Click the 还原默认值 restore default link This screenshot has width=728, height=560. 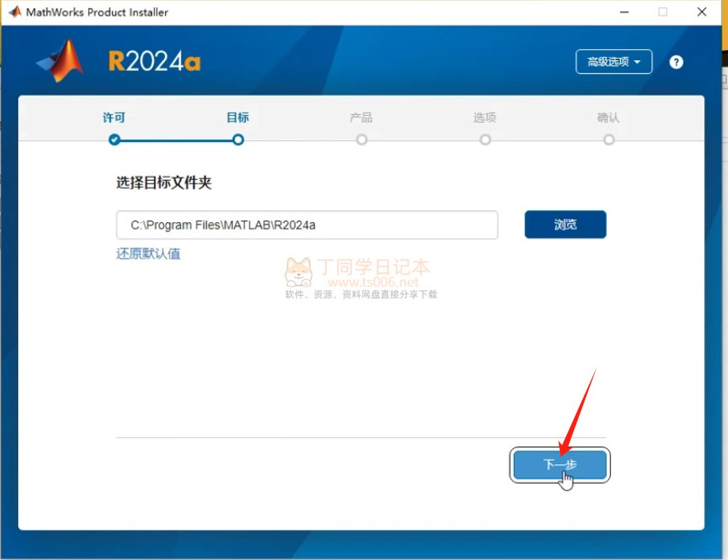point(148,254)
